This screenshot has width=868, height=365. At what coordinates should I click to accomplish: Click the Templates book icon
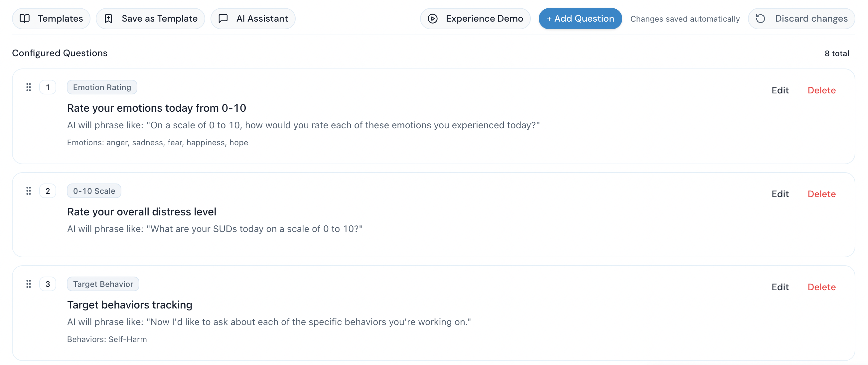coord(25,19)
